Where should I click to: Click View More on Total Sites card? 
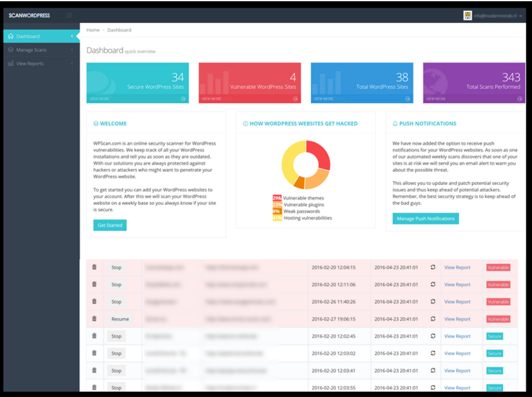323,99
